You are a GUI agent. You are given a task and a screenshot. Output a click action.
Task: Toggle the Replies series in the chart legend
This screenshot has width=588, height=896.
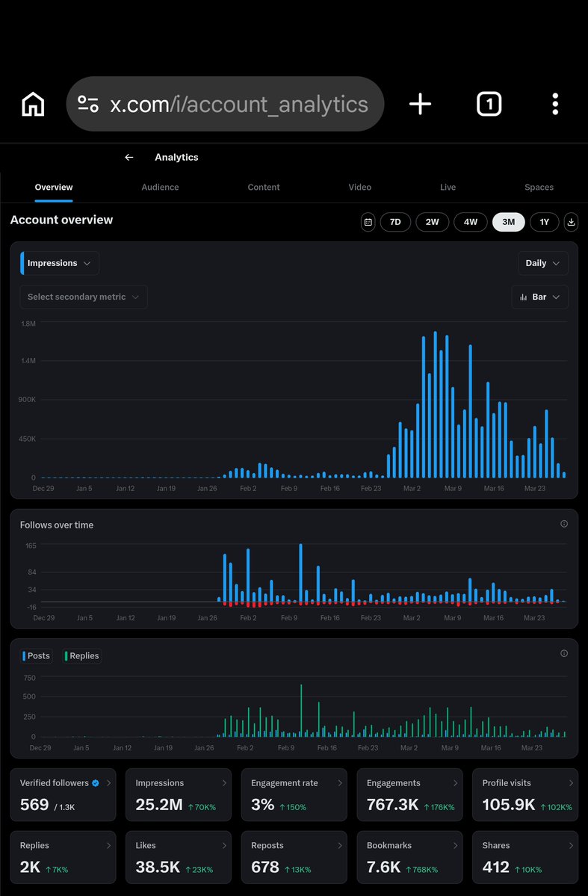point(81,656)
